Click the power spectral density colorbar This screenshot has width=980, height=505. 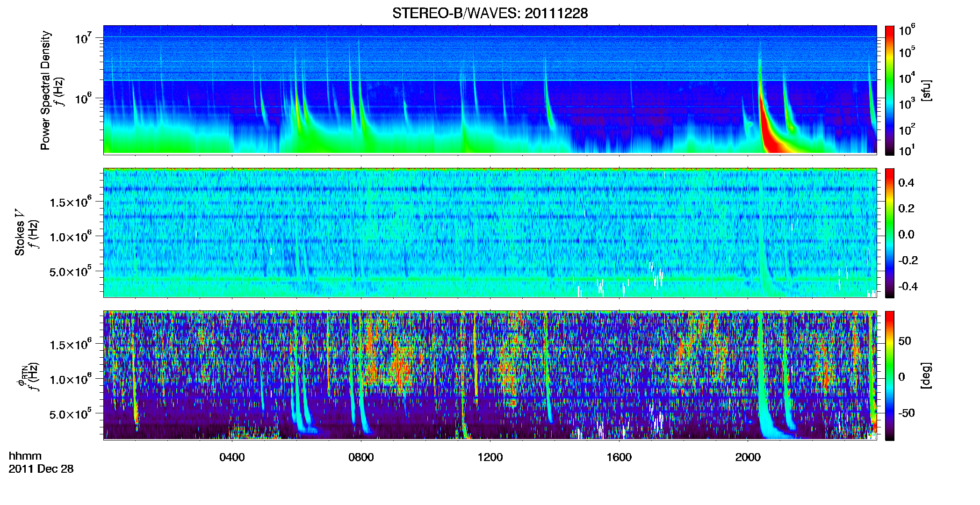click(890, 90)
